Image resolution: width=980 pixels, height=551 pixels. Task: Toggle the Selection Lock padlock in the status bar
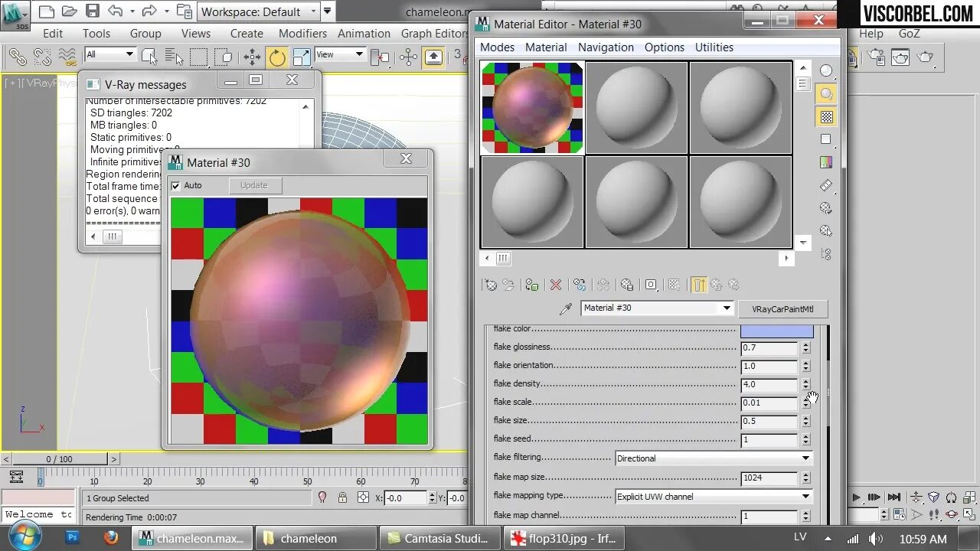tap(342, 497)
